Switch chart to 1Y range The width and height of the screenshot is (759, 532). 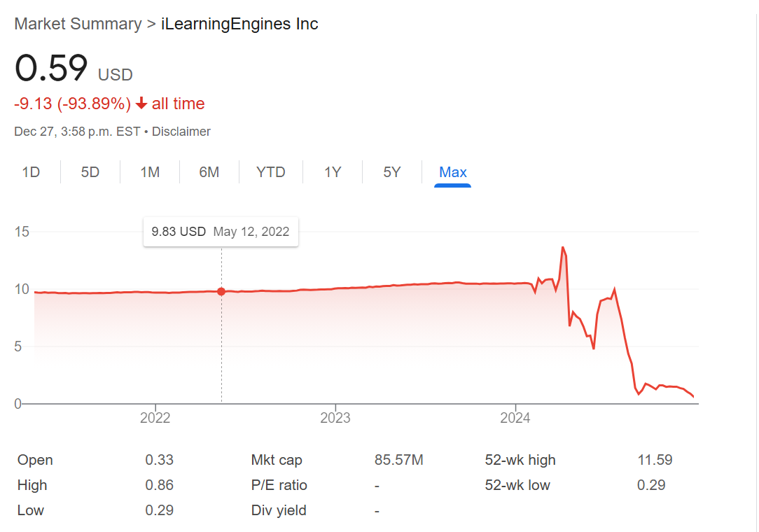click(333, 172)
